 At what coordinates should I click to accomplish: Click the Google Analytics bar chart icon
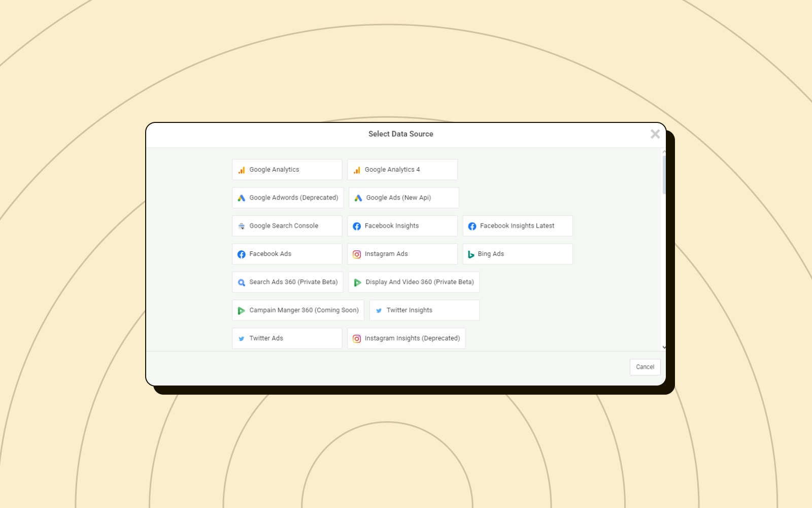click(242, 170)
